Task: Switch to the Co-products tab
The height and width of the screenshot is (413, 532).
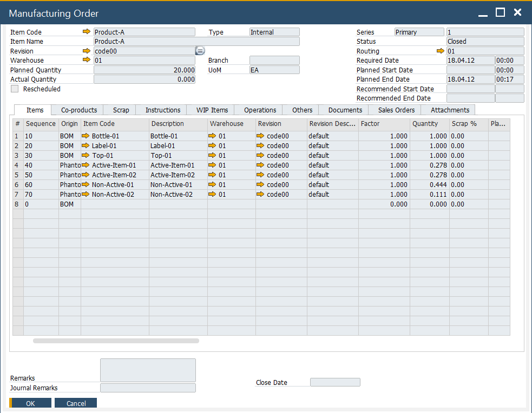Action: click(x=79, y=110)
